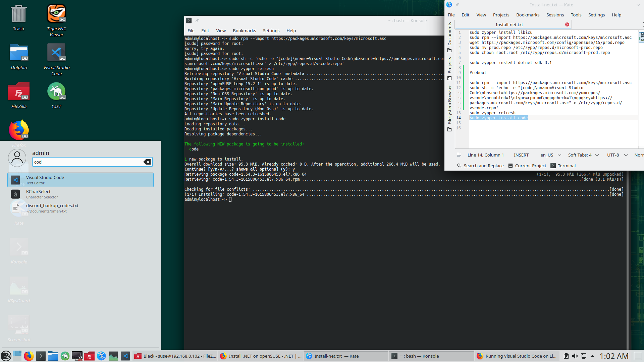Screen dimensions: 644x362
Task: Open Konsole's Bookmarks menu
Action: (244, 31)
